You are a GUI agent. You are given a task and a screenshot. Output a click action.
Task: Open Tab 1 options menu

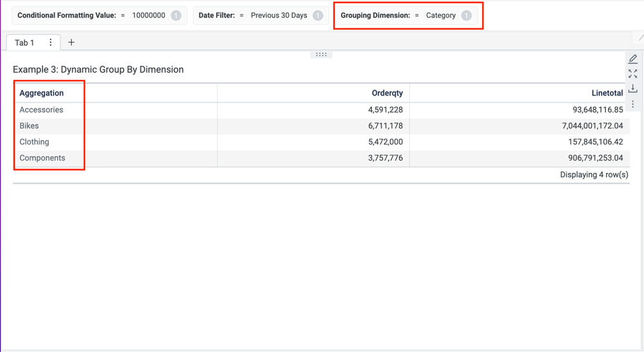point(50,43)
